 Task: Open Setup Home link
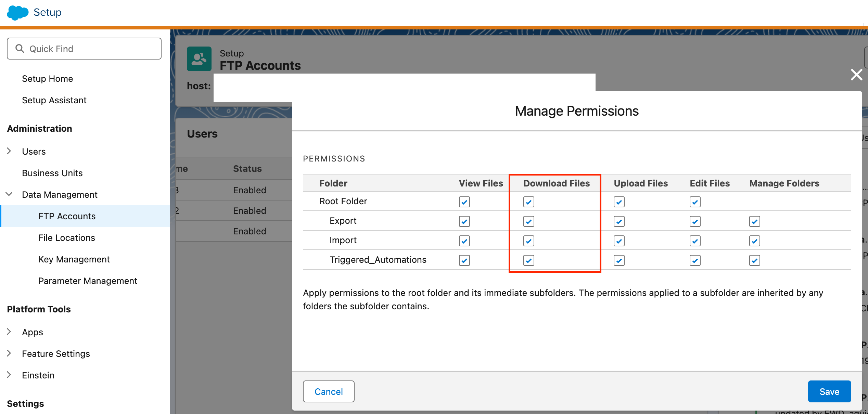pyautogui.click(x=47, y=79)
